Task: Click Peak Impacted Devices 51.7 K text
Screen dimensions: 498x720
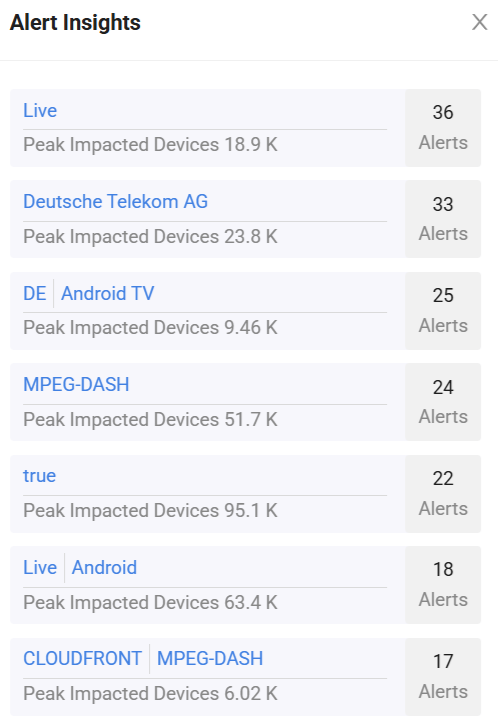Action: tap(151, 420)
